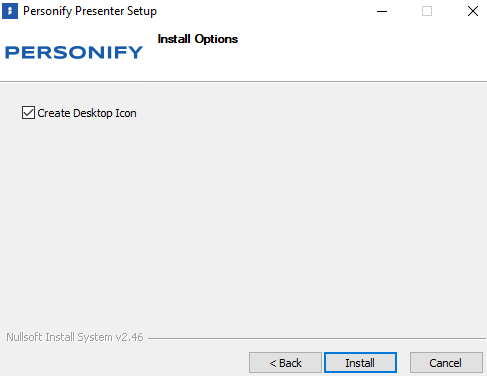Viewport: 487px width, 376px height.
Task: Toggle the Create Desktop Icon label
Action: tap(87, 113)
